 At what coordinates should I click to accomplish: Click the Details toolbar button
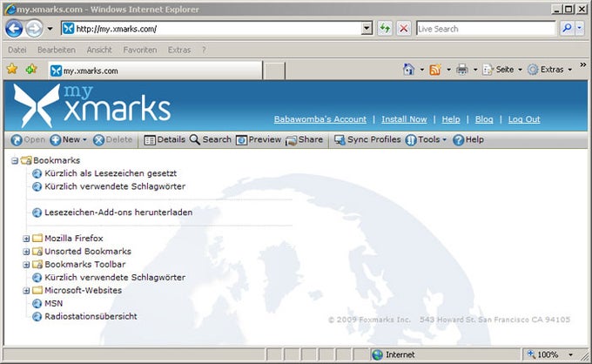[165, 139]
